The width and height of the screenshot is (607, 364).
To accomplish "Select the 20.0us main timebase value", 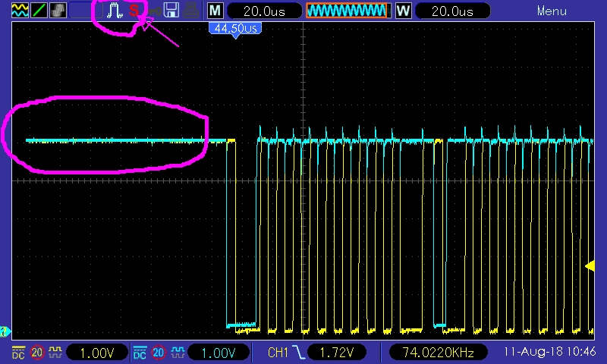I will click(x=264, y=11).
